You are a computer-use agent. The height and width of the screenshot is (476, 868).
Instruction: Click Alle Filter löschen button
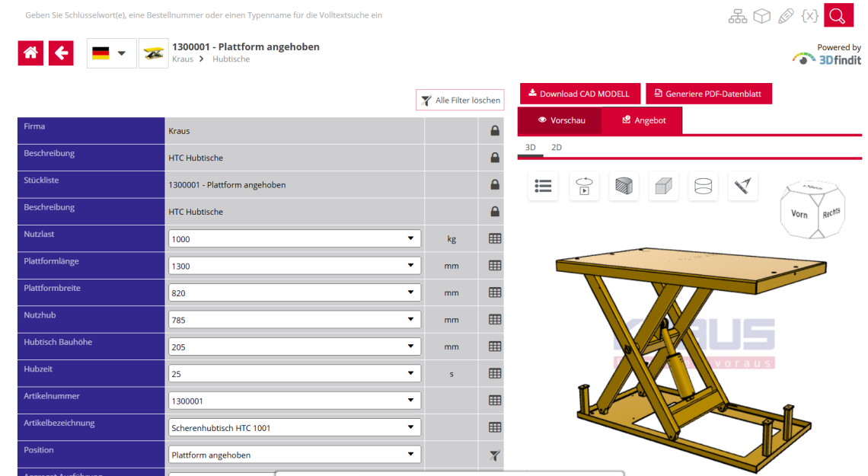click(x=460, y=101)
